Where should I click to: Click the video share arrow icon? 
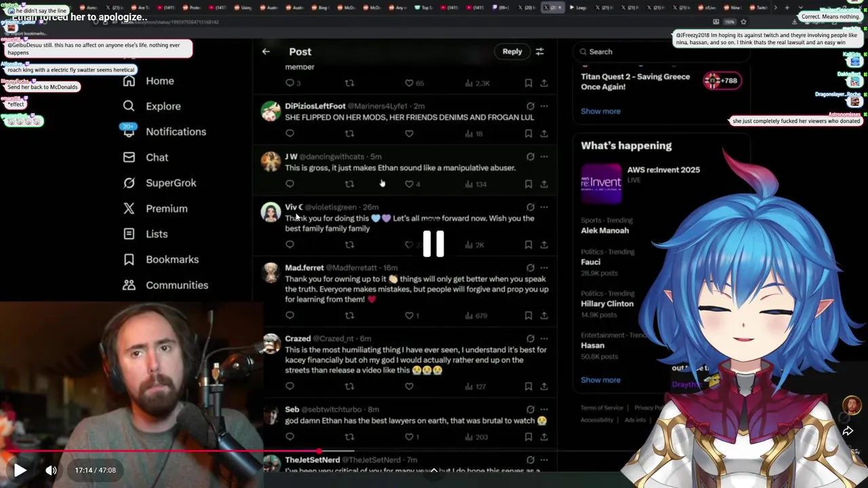pos(848,431)
